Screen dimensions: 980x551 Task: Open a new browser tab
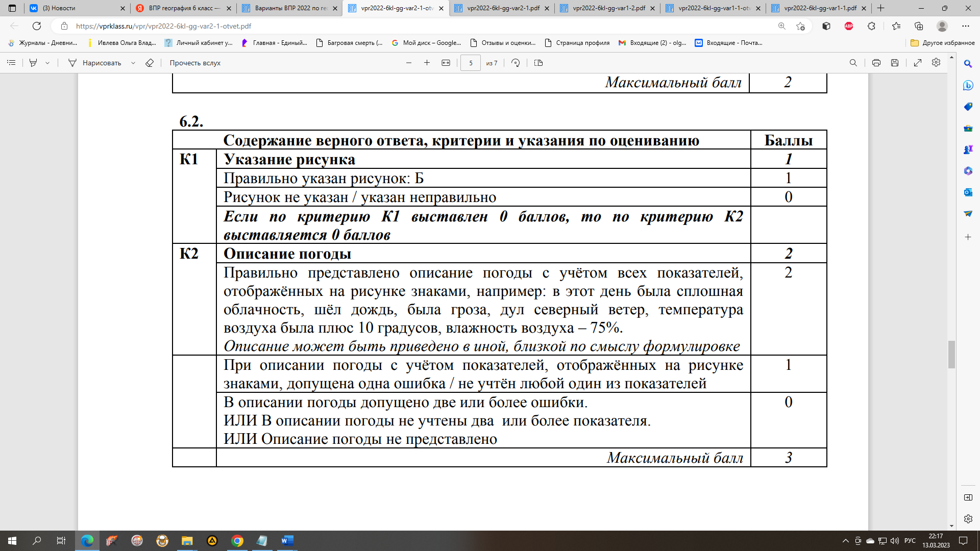tap(880, 8)
